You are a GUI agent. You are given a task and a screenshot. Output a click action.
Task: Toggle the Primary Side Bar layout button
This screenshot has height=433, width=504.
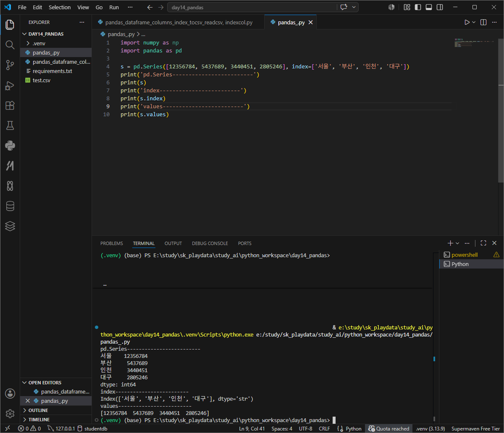pos(418,7)
